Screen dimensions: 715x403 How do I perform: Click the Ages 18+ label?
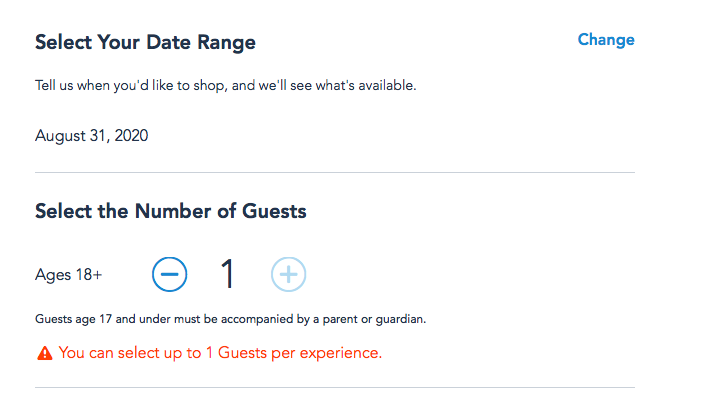click(68, 275)
